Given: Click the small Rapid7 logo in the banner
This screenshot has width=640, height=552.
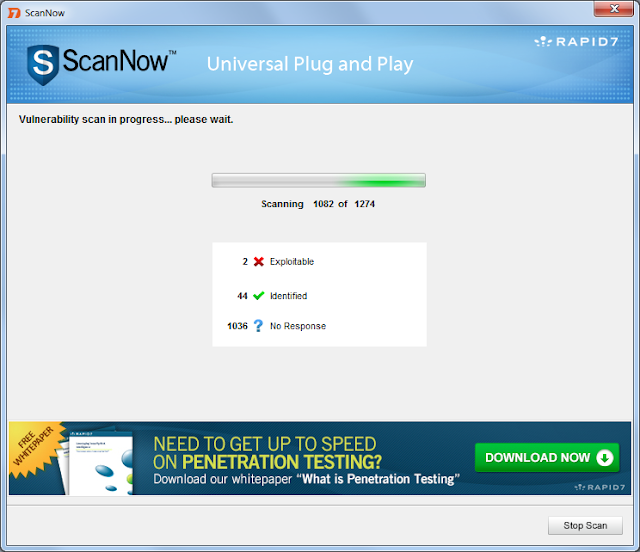Looking at the screenshot, I should coord(599,487).
